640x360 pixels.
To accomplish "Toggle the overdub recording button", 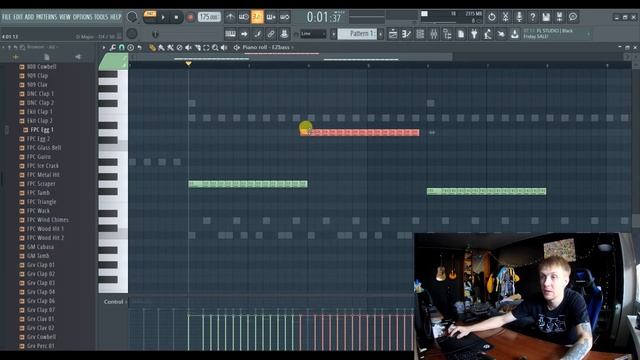I will [271, 17].
